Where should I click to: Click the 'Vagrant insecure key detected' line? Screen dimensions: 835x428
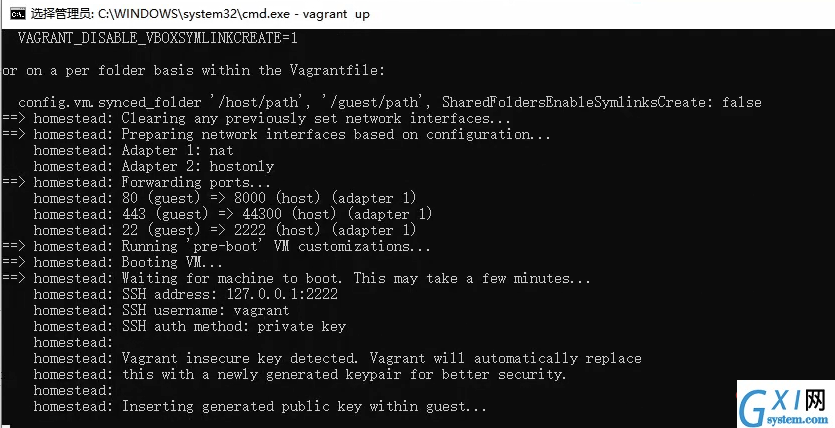(338, 358)
